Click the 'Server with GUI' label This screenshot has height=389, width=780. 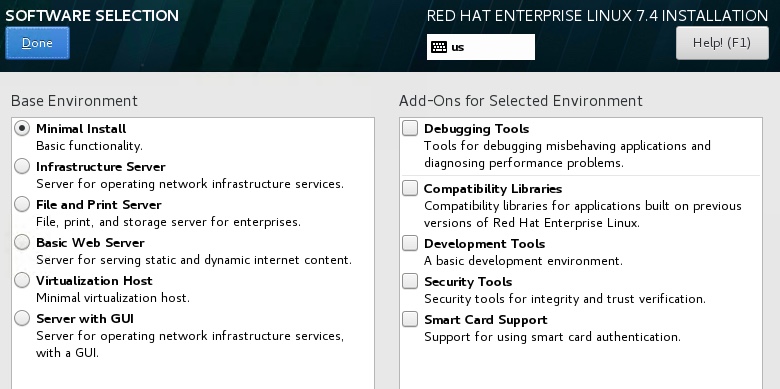coord(85,319)
